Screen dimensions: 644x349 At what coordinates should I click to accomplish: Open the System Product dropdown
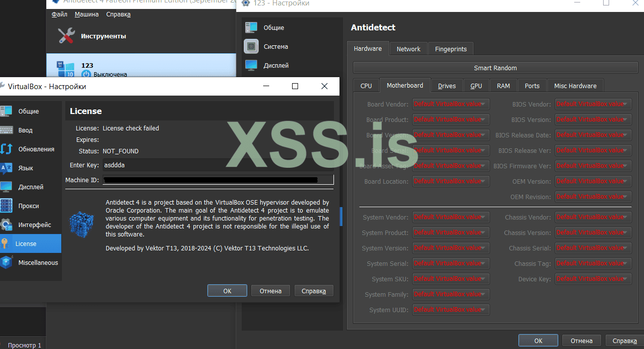[451, 233]
